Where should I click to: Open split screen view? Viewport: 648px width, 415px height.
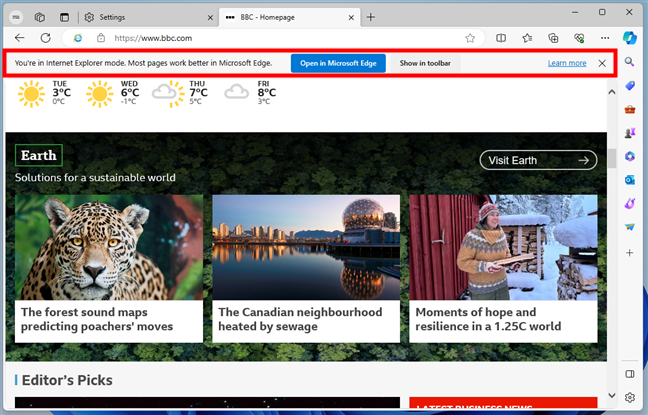[501, 38]
